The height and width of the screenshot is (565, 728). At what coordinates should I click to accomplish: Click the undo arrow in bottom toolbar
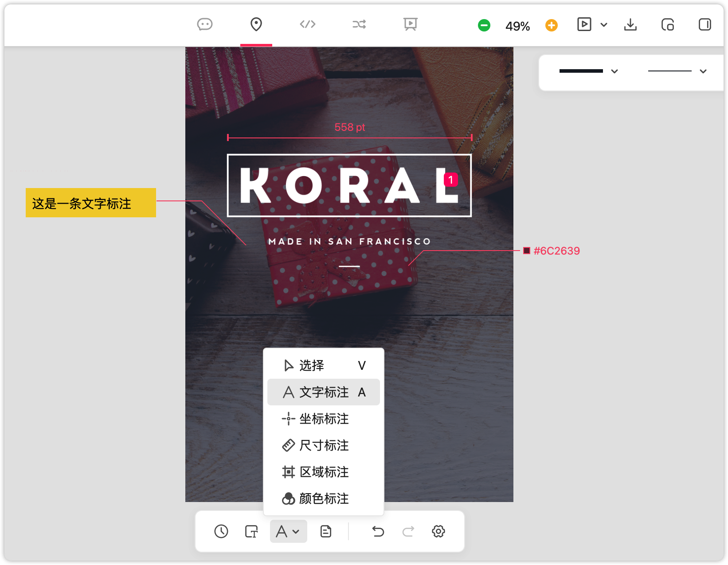378,531
